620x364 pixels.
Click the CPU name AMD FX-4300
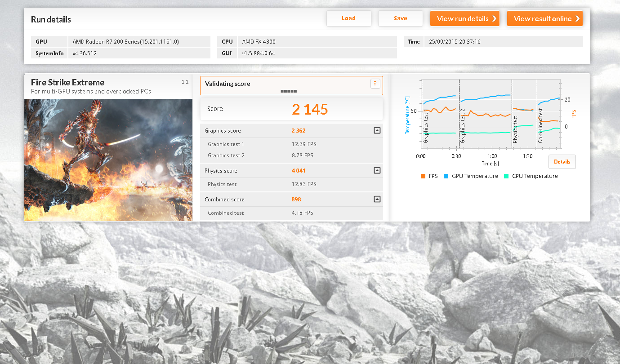point(259,42)
